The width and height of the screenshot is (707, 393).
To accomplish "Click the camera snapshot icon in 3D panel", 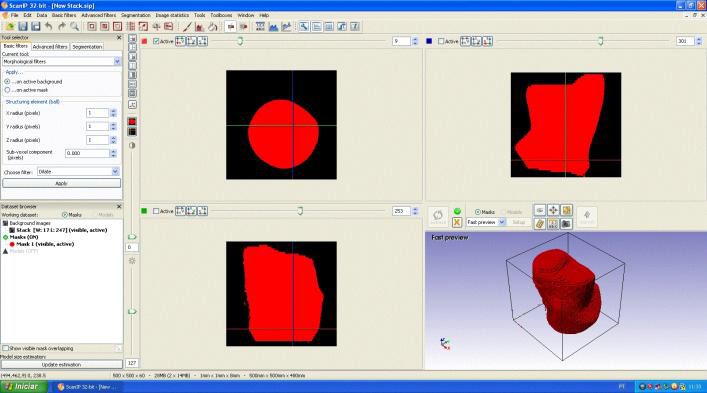I will [566, 223].
